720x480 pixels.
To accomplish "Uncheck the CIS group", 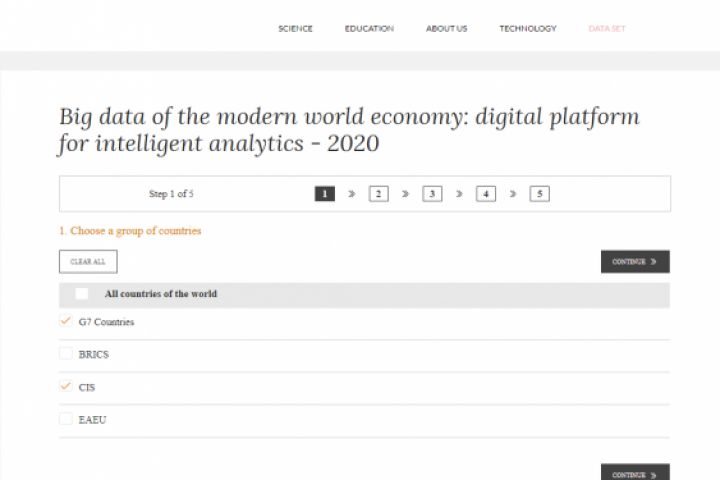I will point(66,386).
